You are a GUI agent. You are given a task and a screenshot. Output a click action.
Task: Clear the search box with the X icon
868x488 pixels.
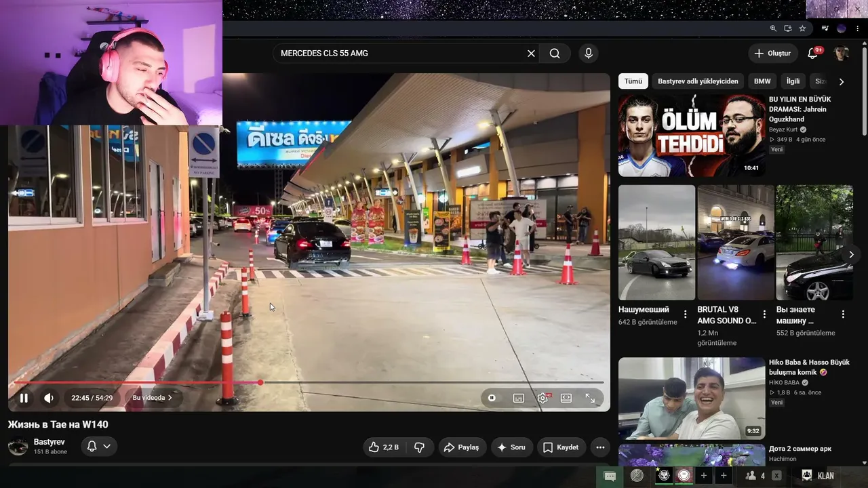(x=531, y=53)
